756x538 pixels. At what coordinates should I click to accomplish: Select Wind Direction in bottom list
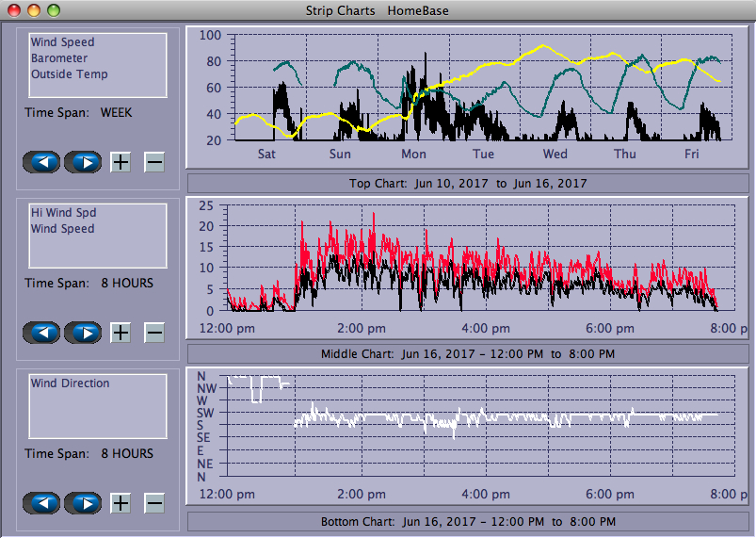click(x=70, y=383)
